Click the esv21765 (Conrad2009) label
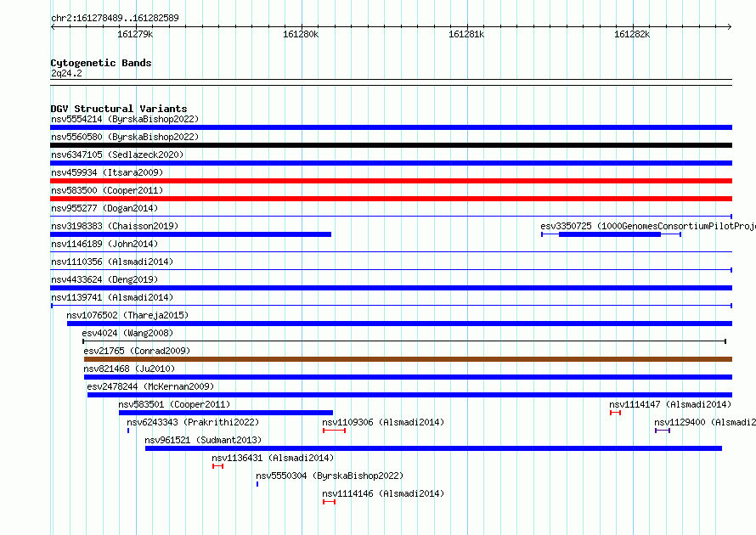 pos(137,351)
